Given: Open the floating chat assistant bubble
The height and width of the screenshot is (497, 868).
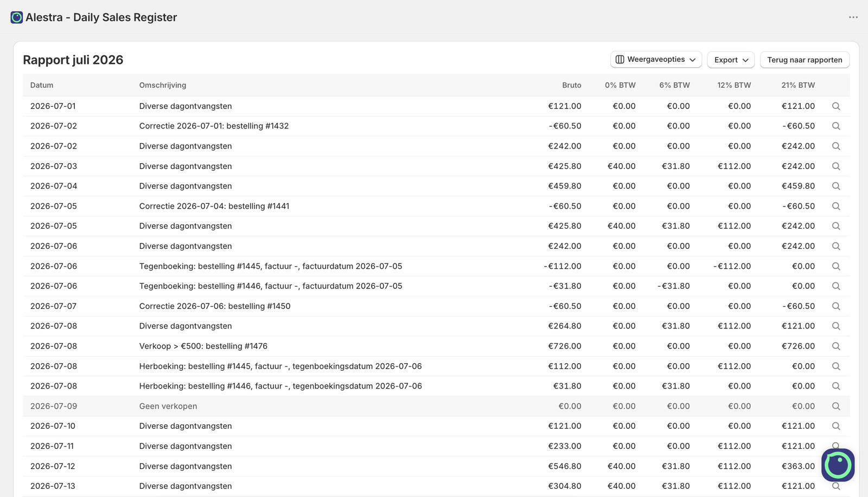Looking at the screenshot, I should [838, 465].
